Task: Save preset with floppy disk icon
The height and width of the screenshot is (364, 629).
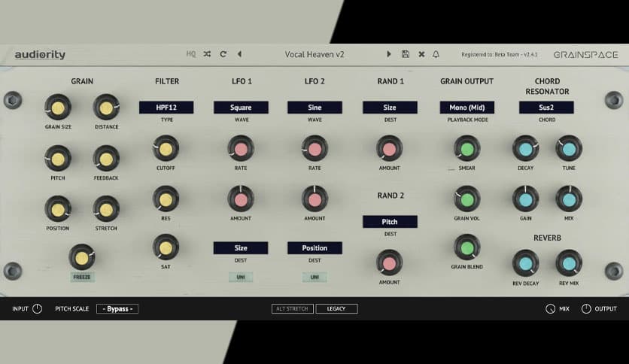Action: (x=405, y=54)
